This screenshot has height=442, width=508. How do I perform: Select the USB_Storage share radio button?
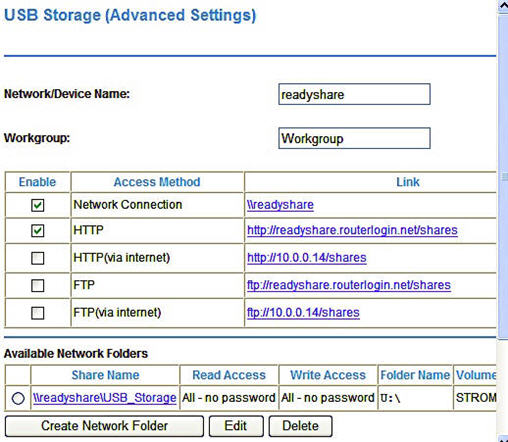18,398
